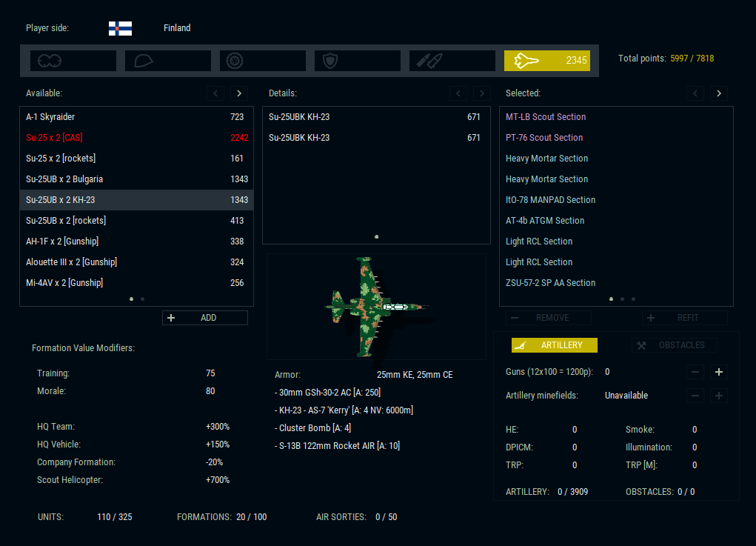This screenshot has width=756, height=546.
Task: Select the red Su-25 x 2 [CAS] row
Action: [136, 138]
